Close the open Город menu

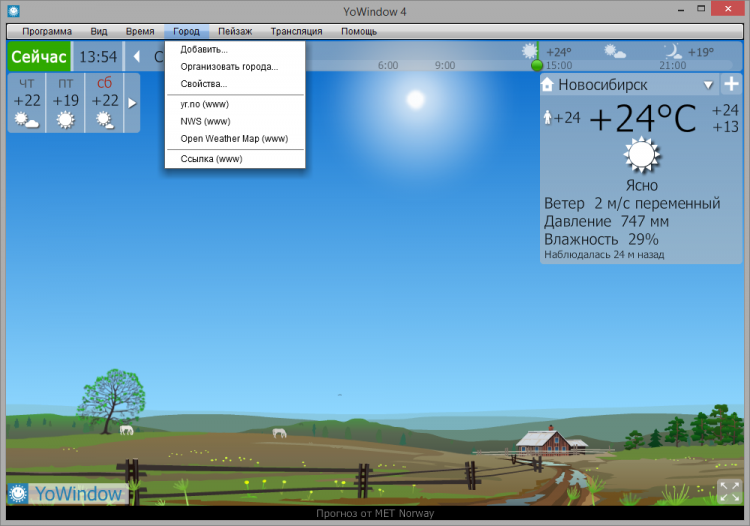tap(186, 32)
